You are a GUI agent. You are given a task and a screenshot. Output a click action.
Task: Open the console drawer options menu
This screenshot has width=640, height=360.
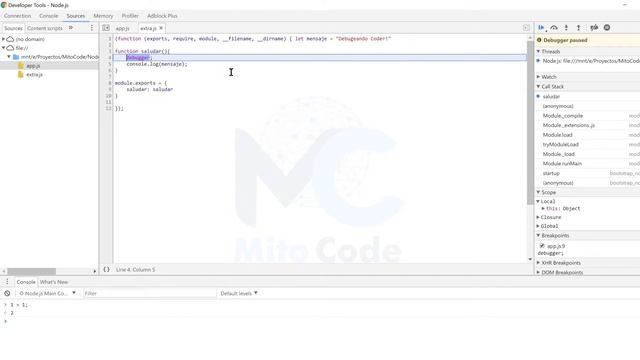pyautogui.click(x=7, y=282)
